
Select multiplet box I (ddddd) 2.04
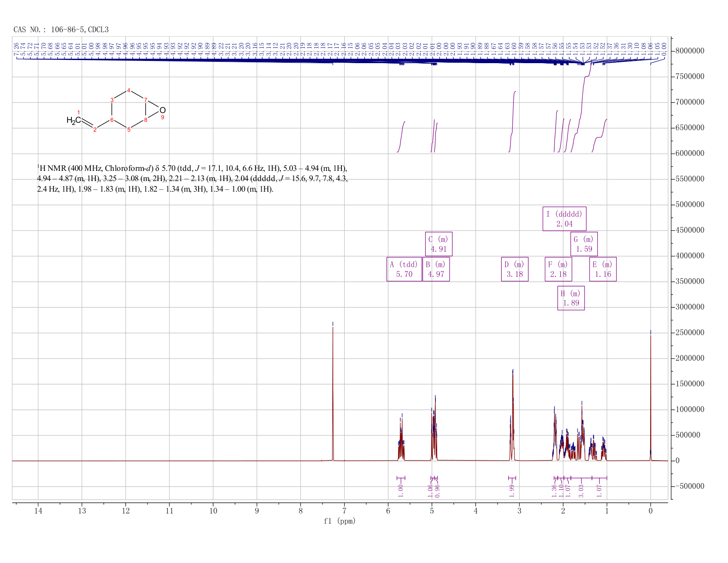564,219
